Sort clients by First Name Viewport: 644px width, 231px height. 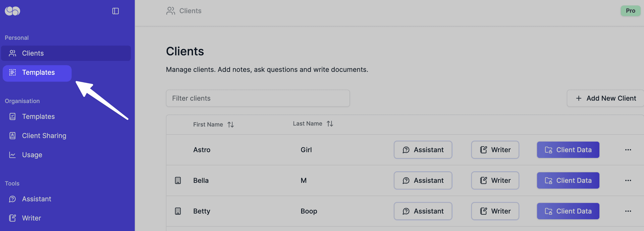[x=230, y=125]
